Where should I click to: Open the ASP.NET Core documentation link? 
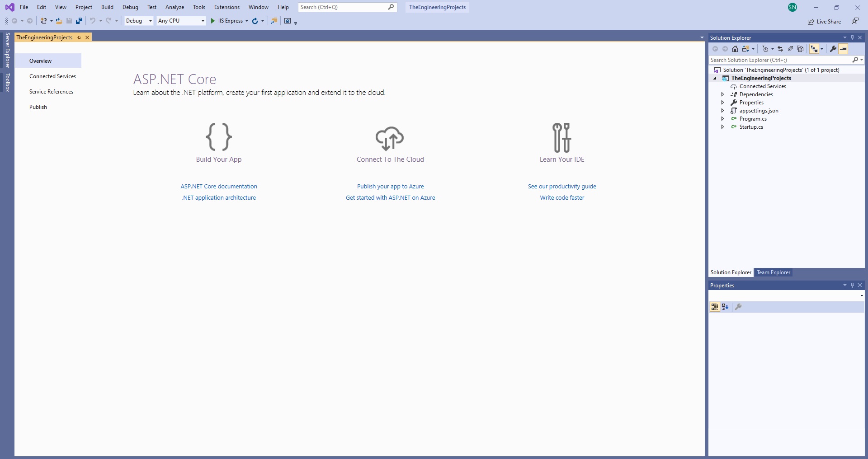pyautogui.click(x=219, y=186)
